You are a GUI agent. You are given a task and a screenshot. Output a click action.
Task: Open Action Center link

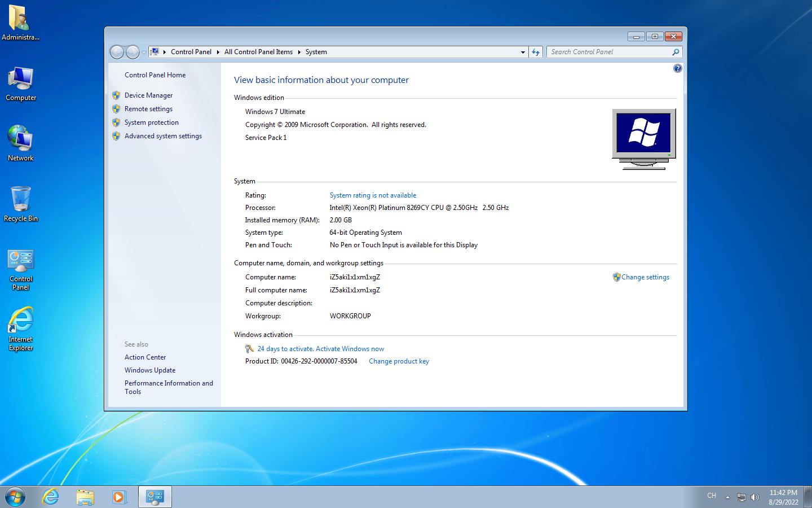click(x=145, y=357)
